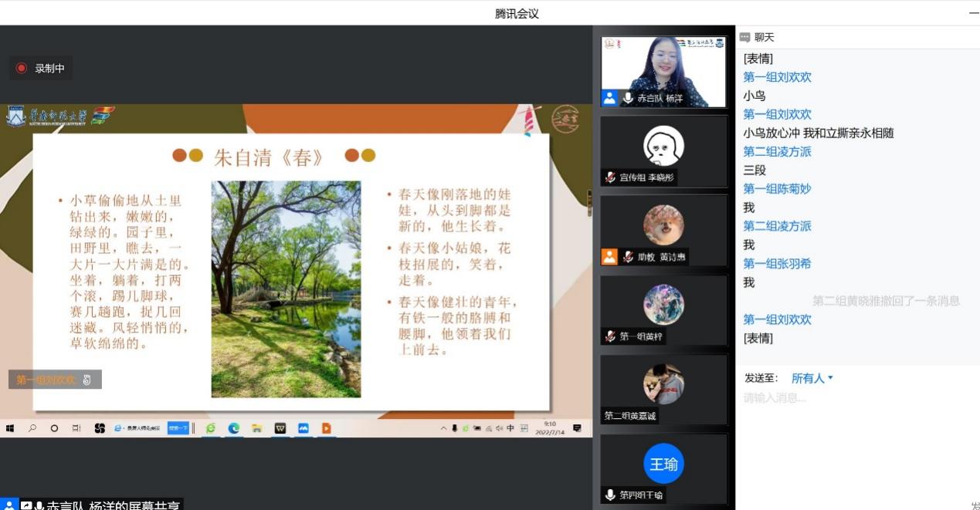Click the chat panel bubble icon

click(x=744, y=37)
